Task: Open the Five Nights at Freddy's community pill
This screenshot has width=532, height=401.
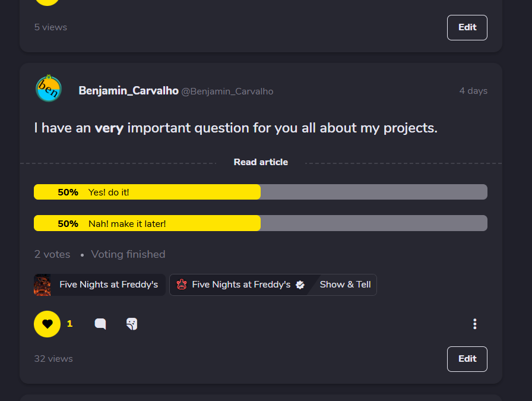Action: pos(241,285)
